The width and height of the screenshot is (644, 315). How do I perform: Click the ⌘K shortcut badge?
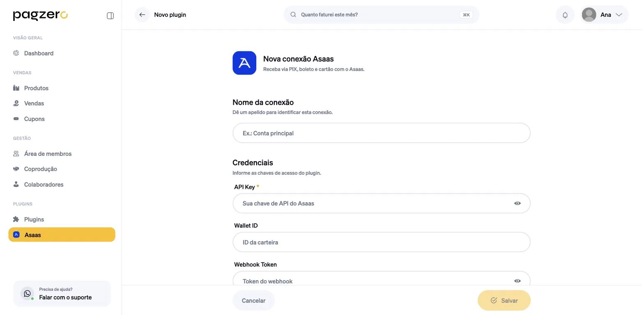pyautogui.click(x=466, y=15)
